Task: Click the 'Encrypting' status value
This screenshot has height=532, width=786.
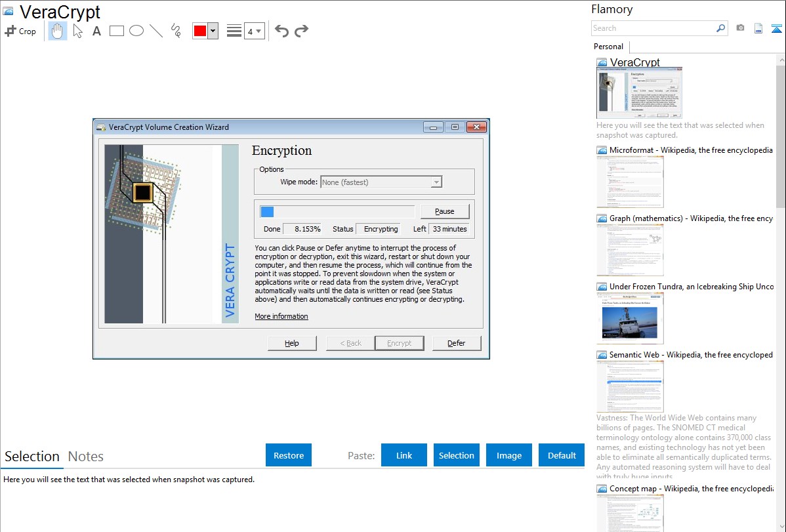Action: tap(378, 229)
